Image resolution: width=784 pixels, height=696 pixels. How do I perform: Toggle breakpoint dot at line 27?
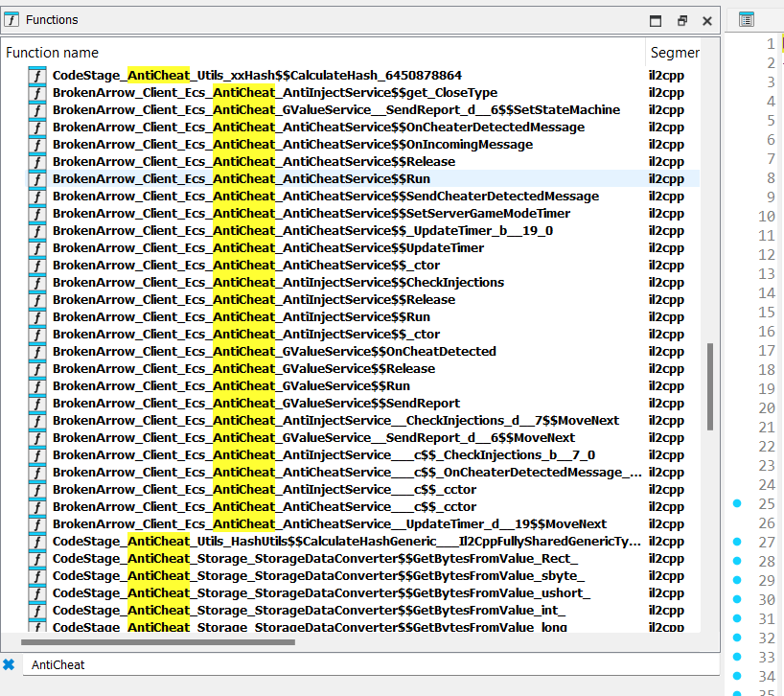pos(737,542)
